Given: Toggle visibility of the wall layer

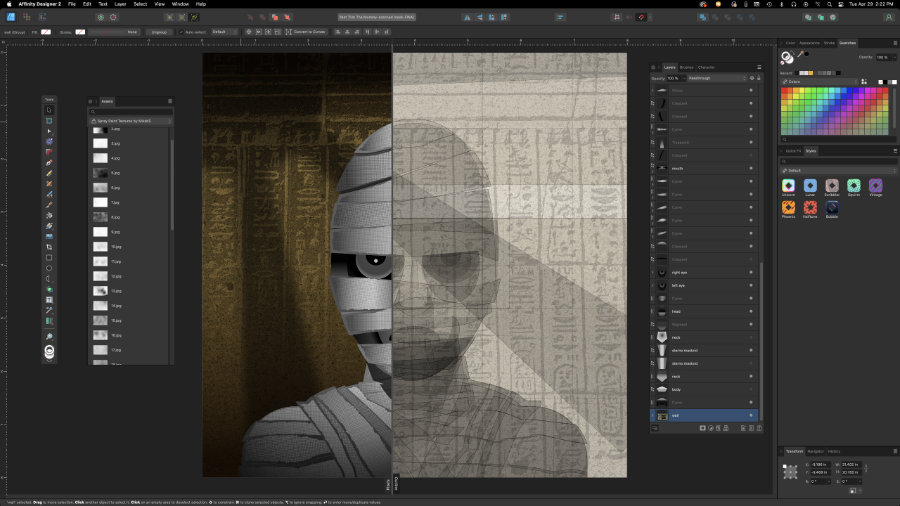Looking at the screenshot, I should [751, 415].
